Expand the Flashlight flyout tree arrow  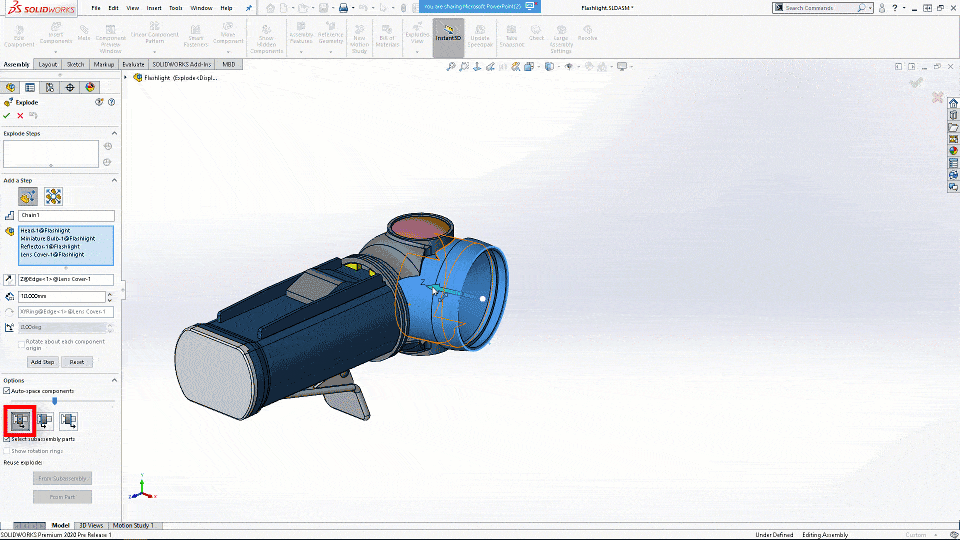pos(126,78)
